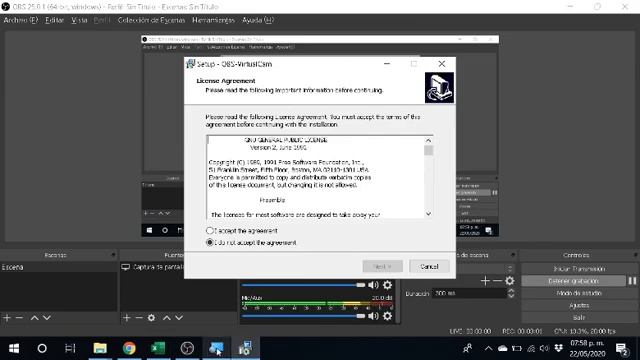Open source properties gear in Fuentes
This screenshot has width=640, height=360.
[151, 318]
